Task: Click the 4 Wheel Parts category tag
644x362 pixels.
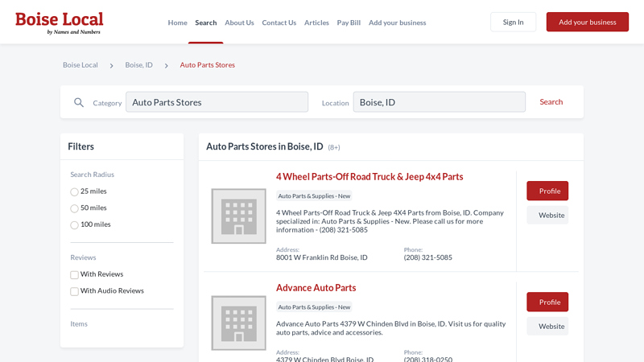Action: (314, 196)
